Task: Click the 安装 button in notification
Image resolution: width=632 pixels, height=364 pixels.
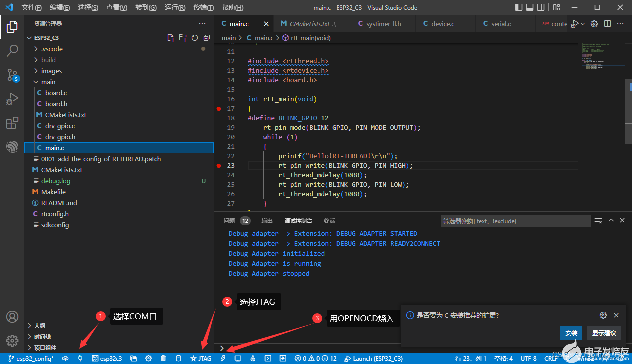Action: (571, 333)
